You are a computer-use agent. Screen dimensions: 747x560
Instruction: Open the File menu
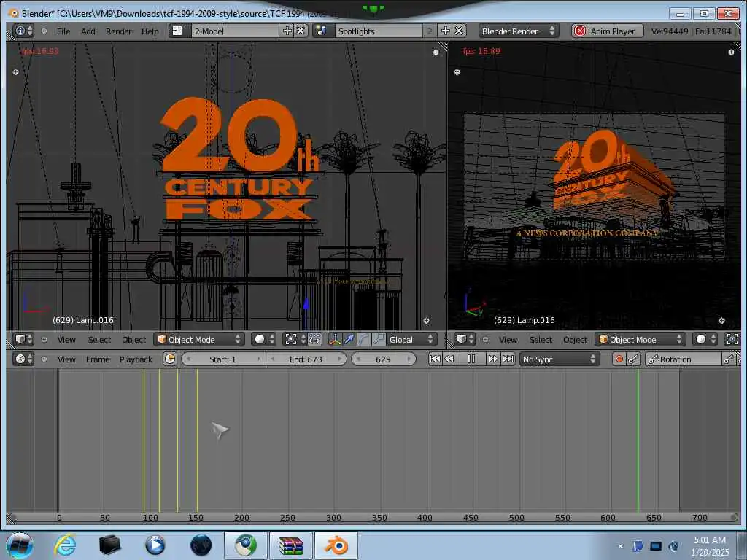tap(63, 31)
